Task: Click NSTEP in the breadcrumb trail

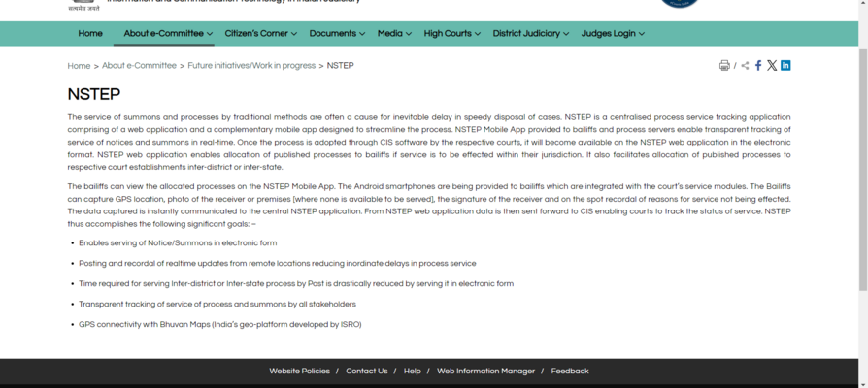Action: click(x=340, y=66)
